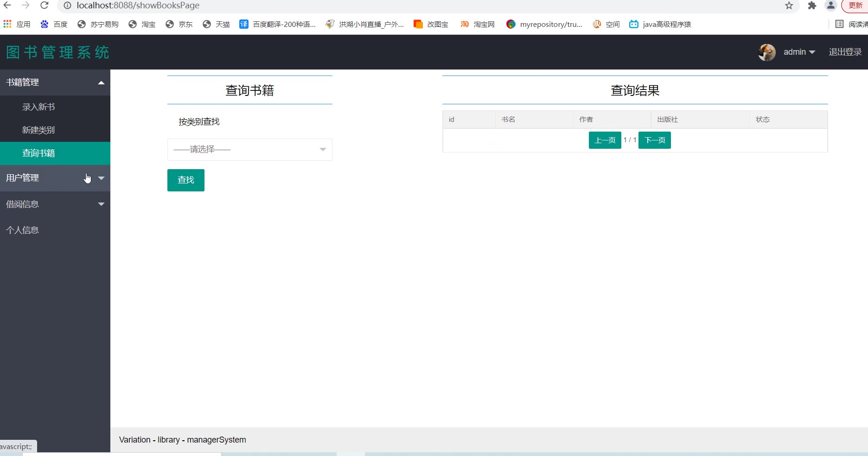Open the myrepository bookmark
The height and width of the screenshot is (456, 868).
pyautogui.click(x=544, y=24)
